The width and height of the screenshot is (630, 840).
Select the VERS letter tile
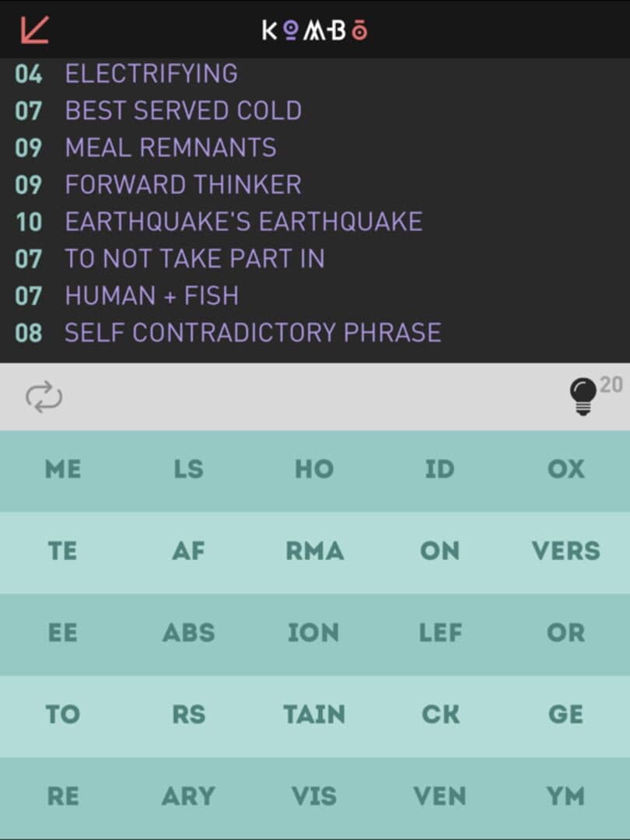click(566, 551)
